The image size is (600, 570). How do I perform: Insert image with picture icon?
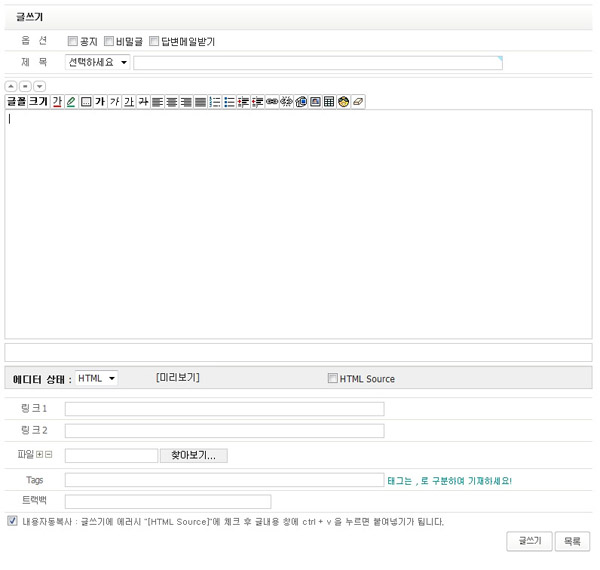click(x=315, y=102)
